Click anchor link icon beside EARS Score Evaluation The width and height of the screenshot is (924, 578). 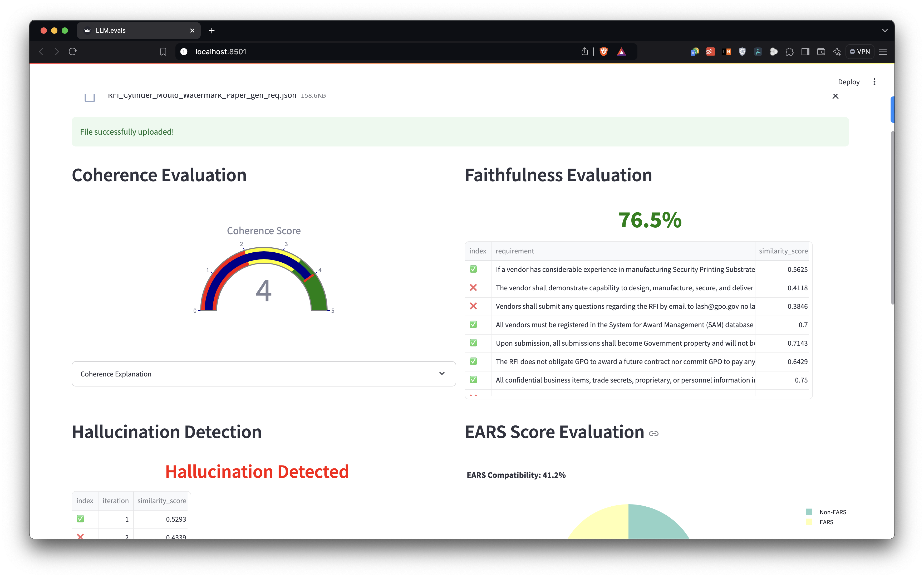(653, 434)
